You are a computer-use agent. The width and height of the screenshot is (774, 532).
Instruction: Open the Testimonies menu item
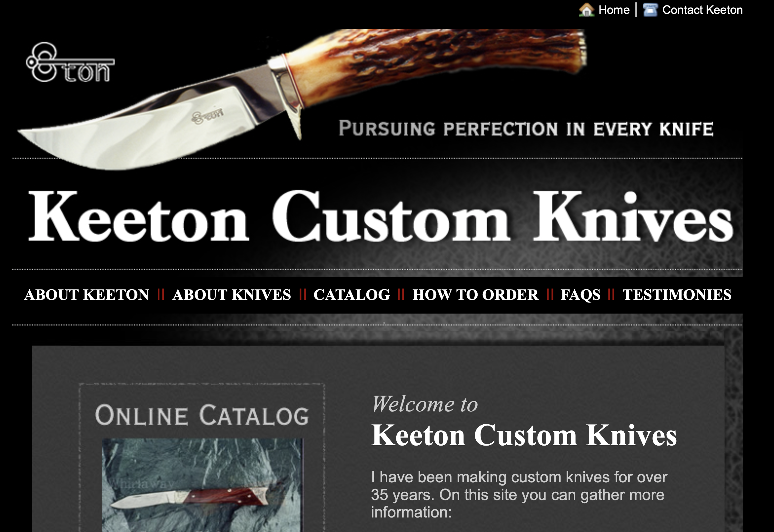point(677,295)
